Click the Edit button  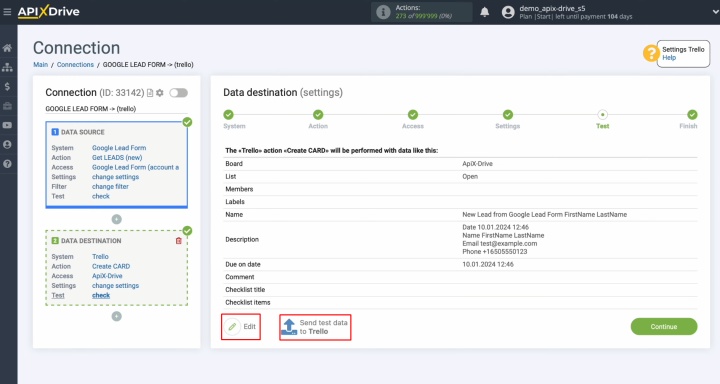click(x=241, y=327)
